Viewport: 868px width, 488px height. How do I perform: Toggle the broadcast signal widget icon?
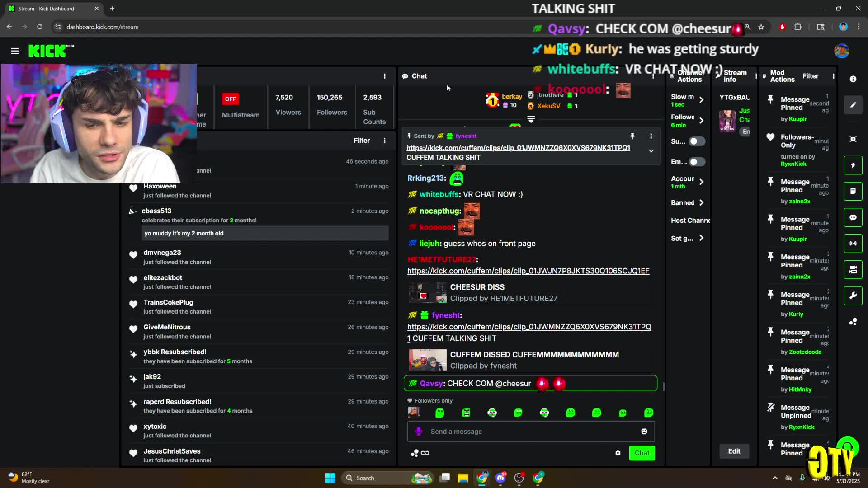(x=853, y=244)
